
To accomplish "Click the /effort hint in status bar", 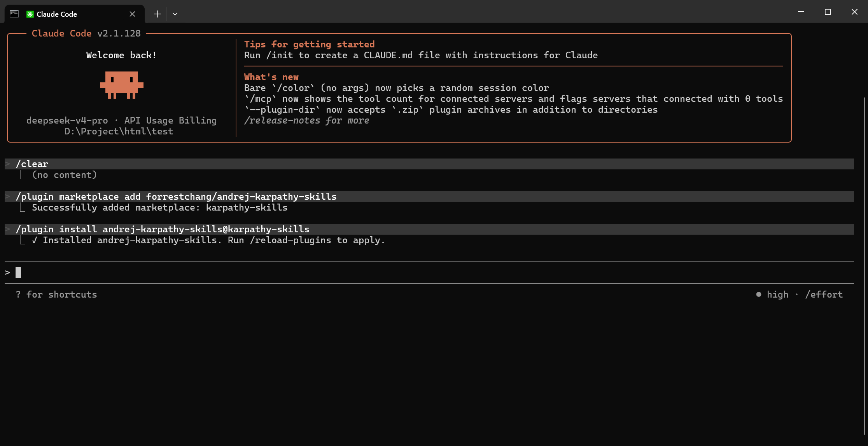I will (824, 294).
